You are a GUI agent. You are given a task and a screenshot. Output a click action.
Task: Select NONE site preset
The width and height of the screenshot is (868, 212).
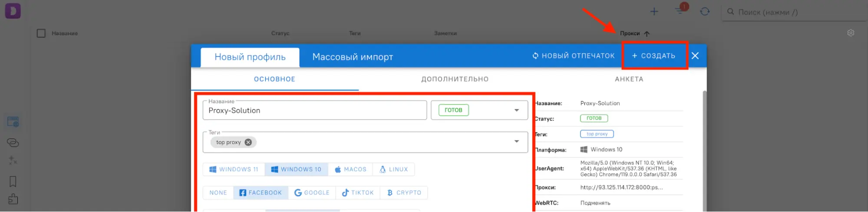coord(218,193)
